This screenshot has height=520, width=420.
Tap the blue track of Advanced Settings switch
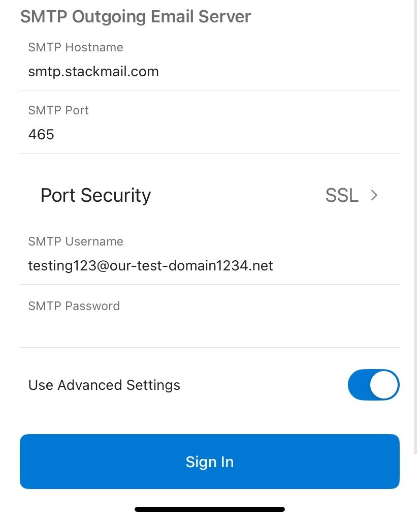coord(359,385)
